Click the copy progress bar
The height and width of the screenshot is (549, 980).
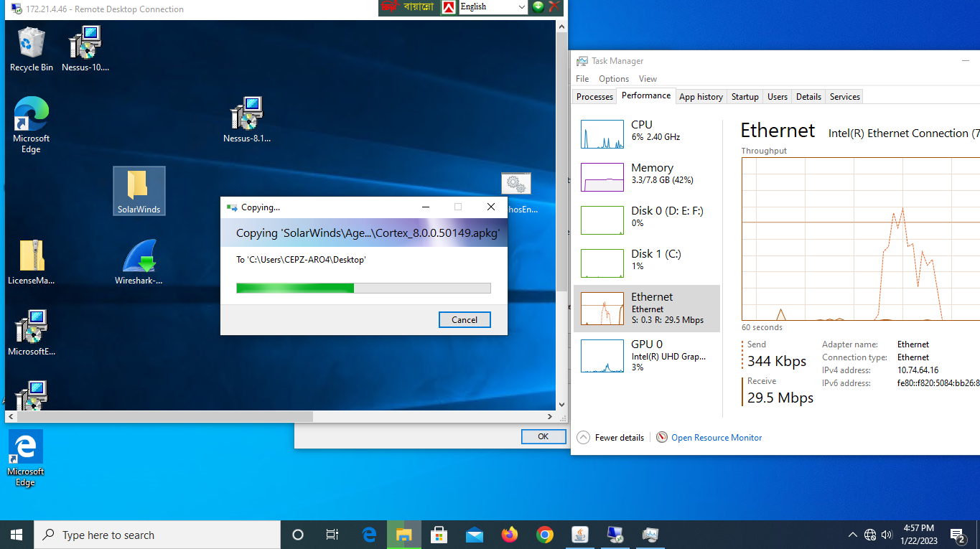363,288
